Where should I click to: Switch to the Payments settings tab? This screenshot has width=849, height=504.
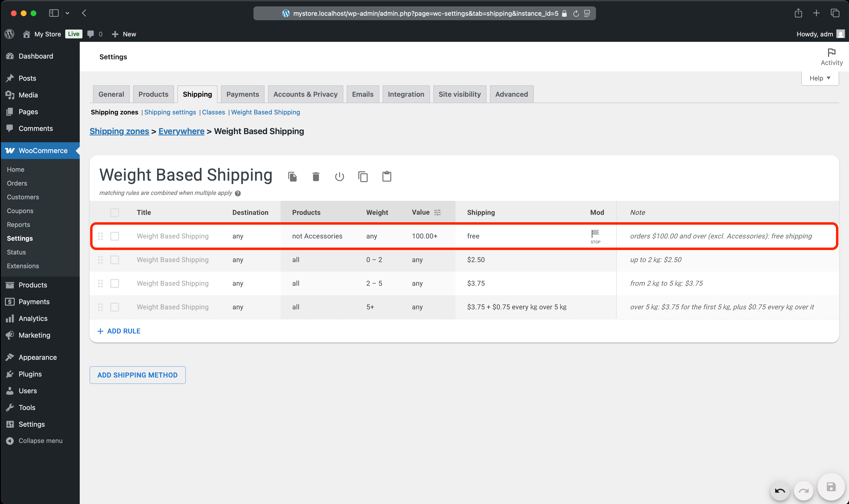[x=242, y=94]
